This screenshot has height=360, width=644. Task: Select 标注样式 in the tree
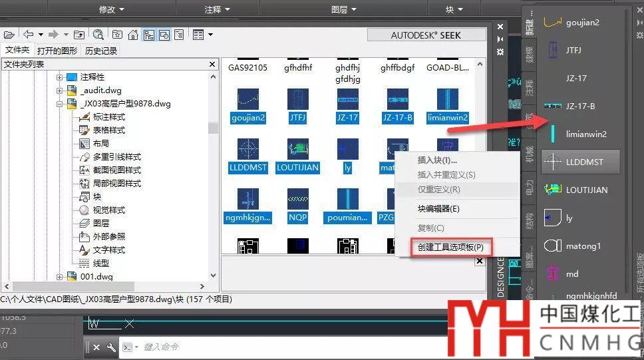(109, 117)
